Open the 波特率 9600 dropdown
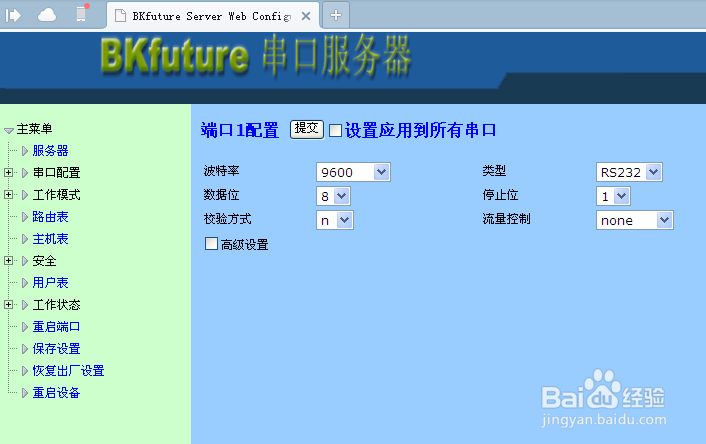The image size is (706, 444). (x=353, y=172)
